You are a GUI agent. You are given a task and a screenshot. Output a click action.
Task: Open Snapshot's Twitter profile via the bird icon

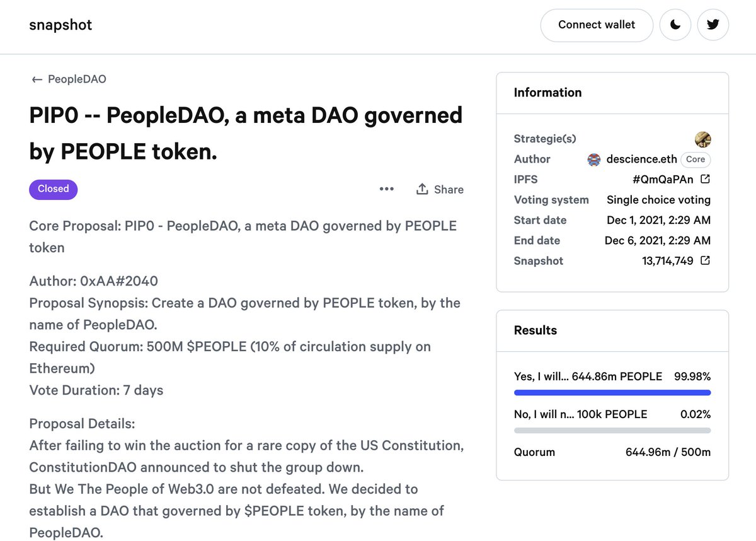[713, 25]
